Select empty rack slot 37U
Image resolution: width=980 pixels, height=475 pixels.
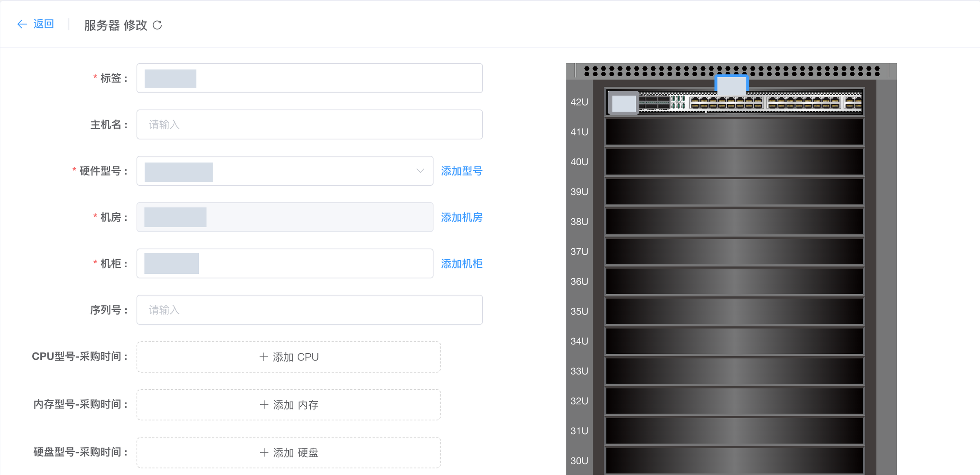pos(735,251)
